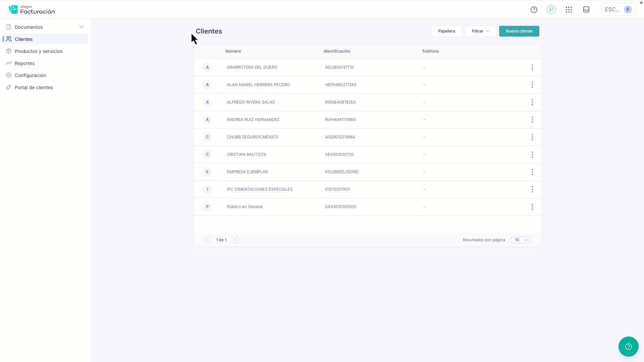Open the inbox notifications icon
Viewport: 644px width, 362px height.
coord(586,10)
